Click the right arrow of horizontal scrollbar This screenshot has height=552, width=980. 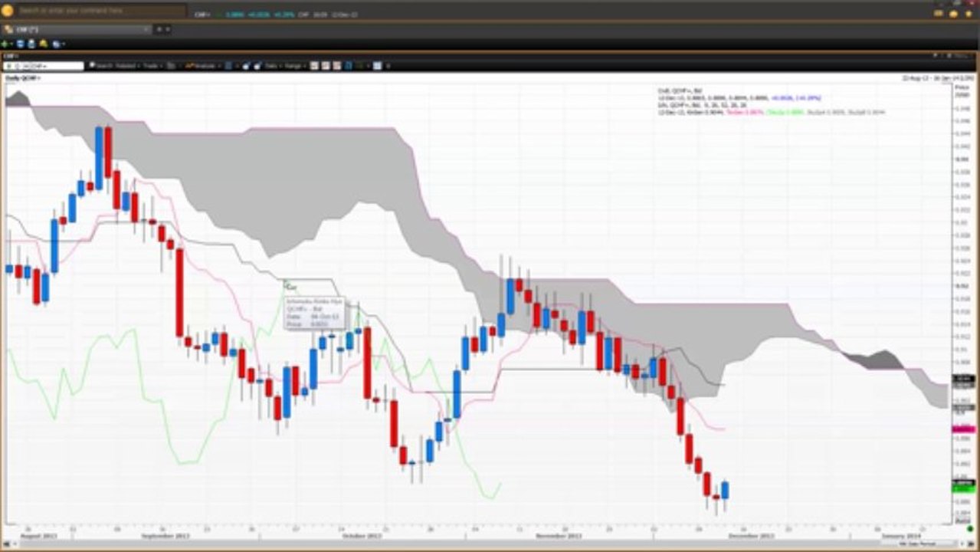tap(962, 544)
